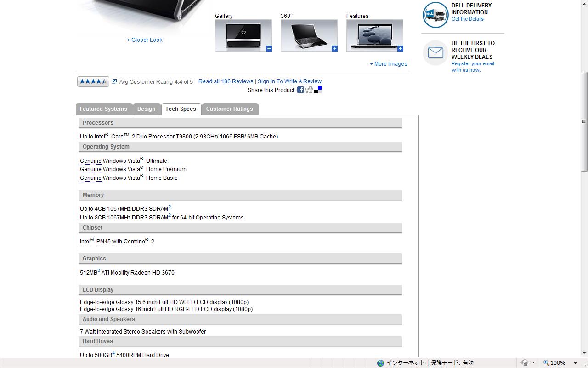Click the internet zone globe icon
The height and width of the screenshot is (368, 588).
click(380, 363)
